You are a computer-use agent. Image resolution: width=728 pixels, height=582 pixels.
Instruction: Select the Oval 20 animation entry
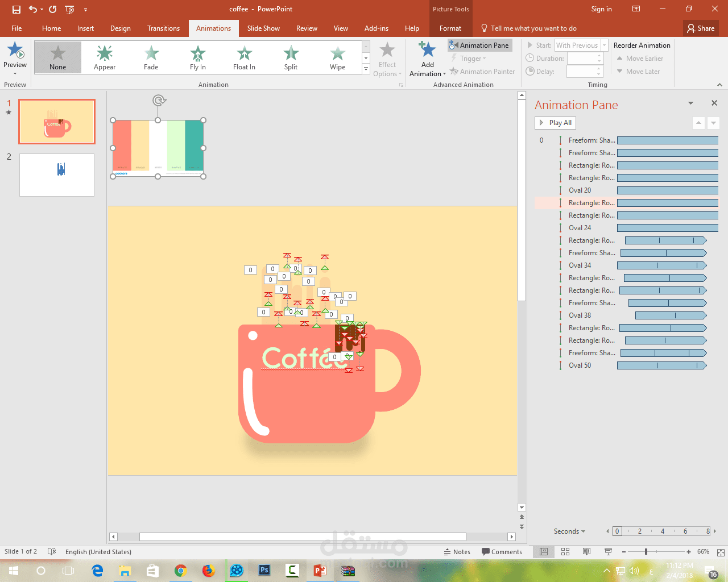point(627,190)
